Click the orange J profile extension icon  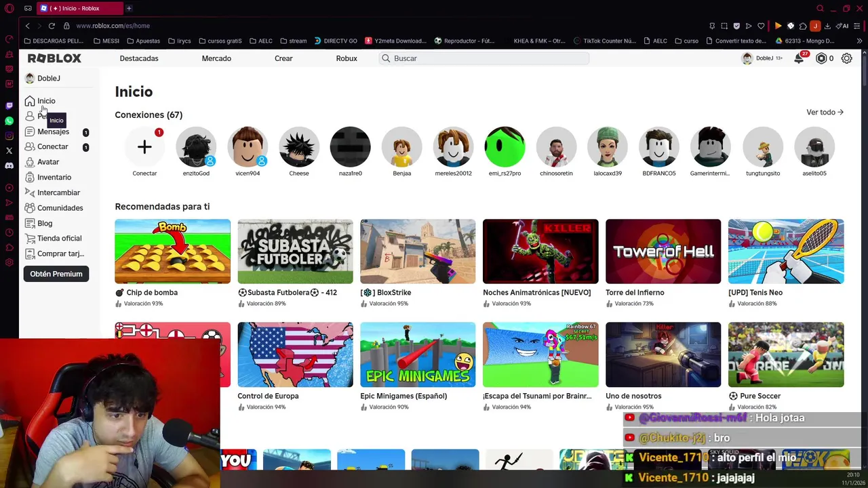[815, 26]
